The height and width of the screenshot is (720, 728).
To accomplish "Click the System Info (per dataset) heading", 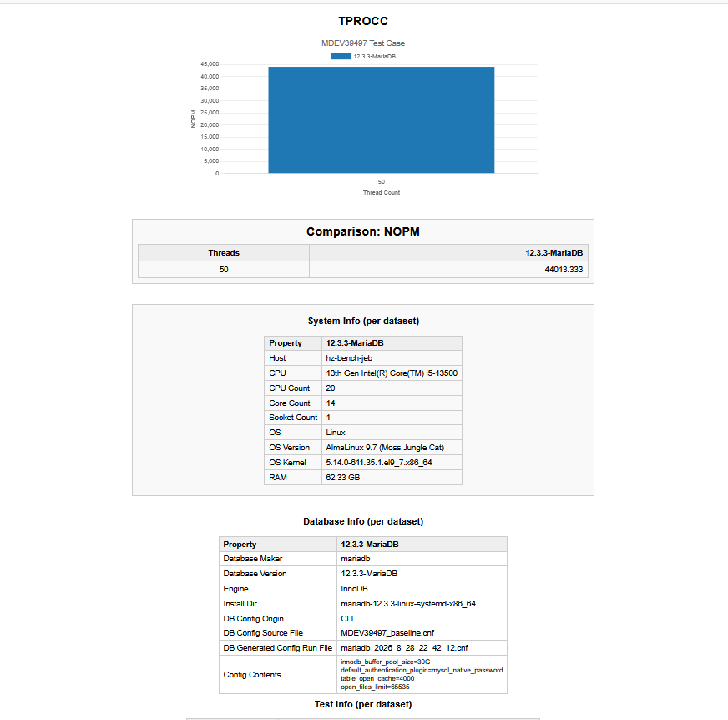I will 363,321.
